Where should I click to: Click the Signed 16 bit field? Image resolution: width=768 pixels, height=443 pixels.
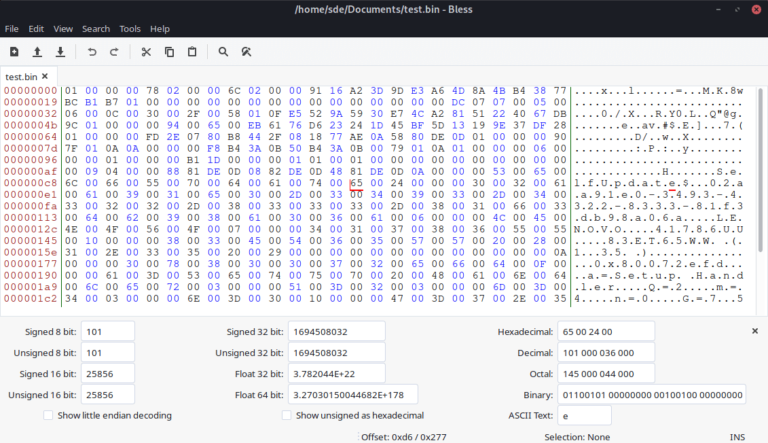pyautogui.click(x=108, y=373)
